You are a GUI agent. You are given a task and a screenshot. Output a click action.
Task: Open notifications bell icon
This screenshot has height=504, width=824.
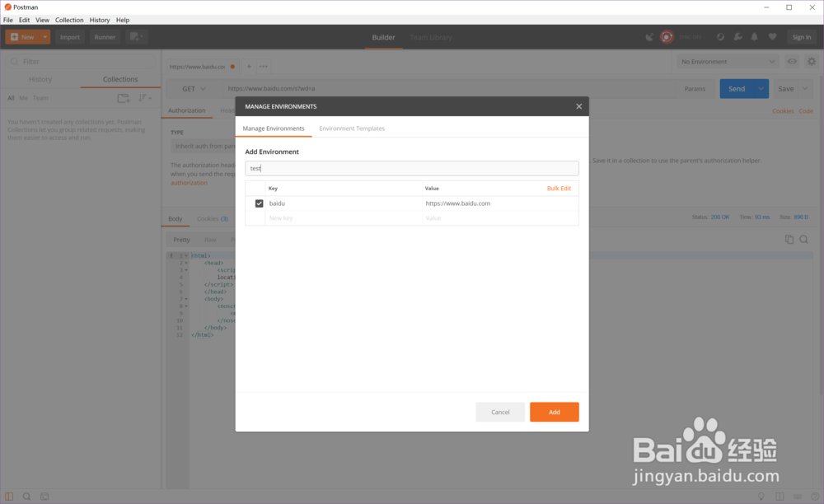(755, 37)
